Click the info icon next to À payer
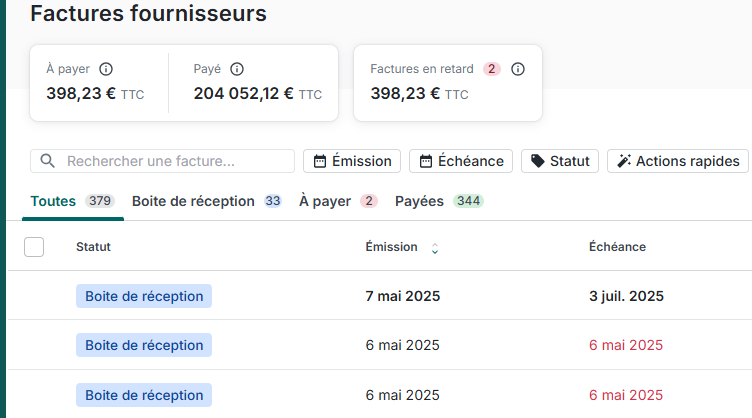Screen dimensions: 752x418 pos(106,69)
